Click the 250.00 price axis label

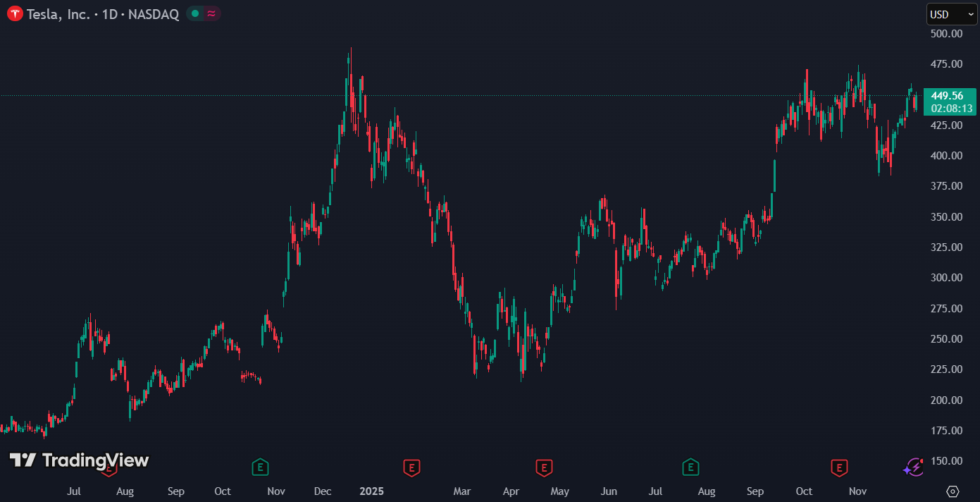(x=946, y=339)
